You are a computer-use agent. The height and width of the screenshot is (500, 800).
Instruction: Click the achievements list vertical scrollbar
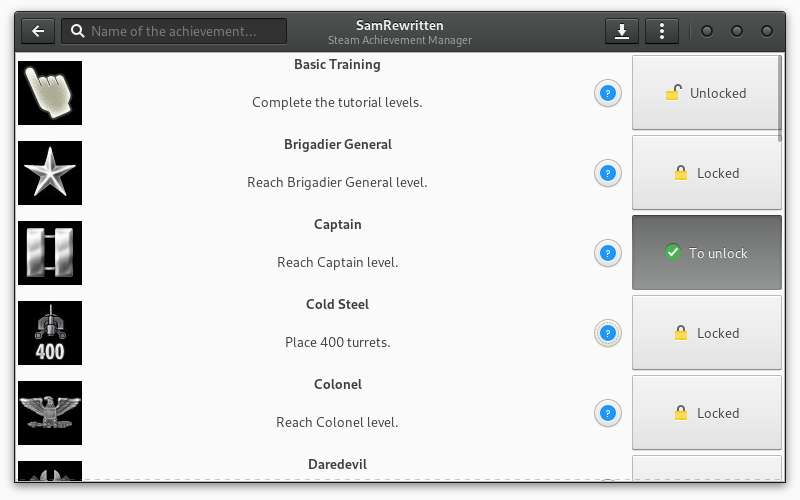point(780,98)
